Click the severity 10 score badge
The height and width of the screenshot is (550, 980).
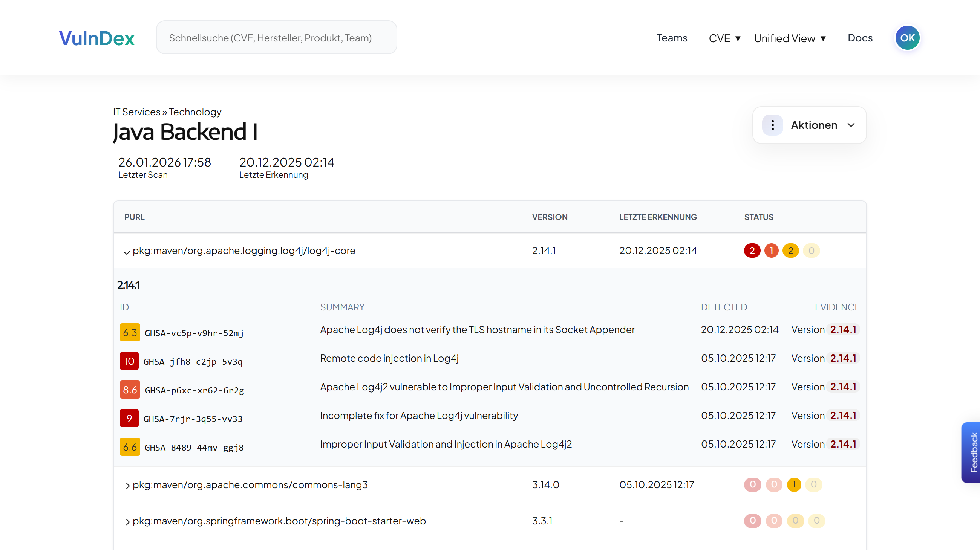click(x=129, y=361)
